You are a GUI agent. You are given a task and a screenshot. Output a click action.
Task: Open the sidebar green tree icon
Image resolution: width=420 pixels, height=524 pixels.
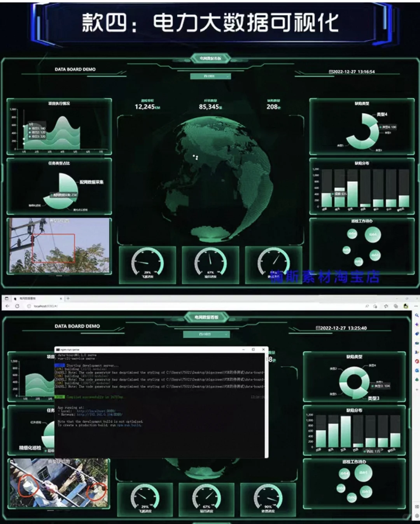[x=417, y=379]
